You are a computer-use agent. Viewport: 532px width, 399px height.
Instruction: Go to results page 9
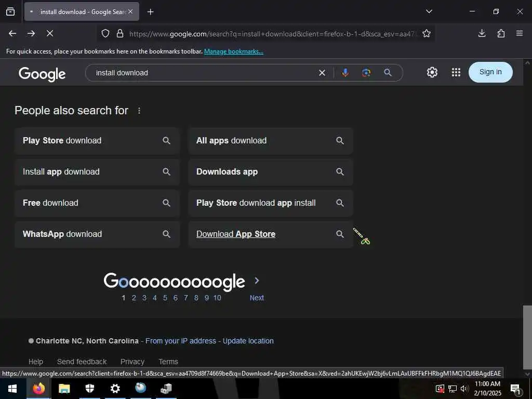coord(207,298)
